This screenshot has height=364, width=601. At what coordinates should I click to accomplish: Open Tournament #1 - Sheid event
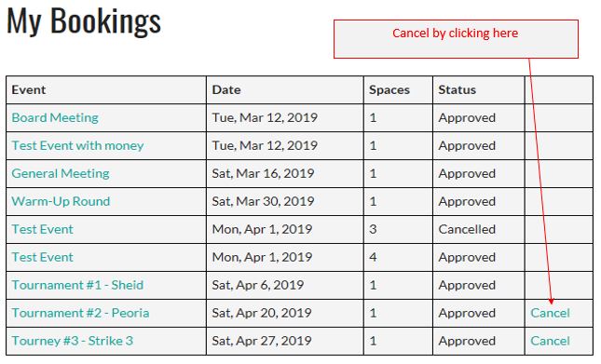[77, 285]
